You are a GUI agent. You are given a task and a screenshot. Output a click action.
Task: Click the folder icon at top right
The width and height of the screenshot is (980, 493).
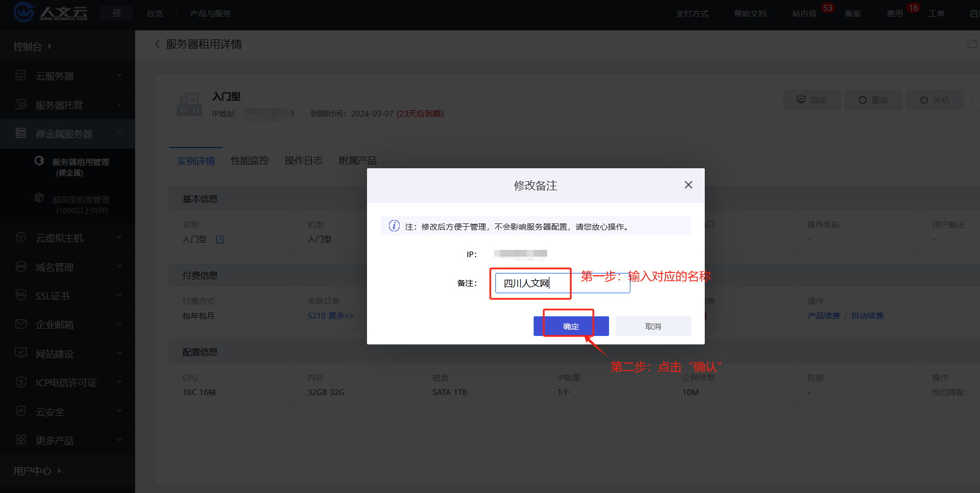tap(972, 44)
